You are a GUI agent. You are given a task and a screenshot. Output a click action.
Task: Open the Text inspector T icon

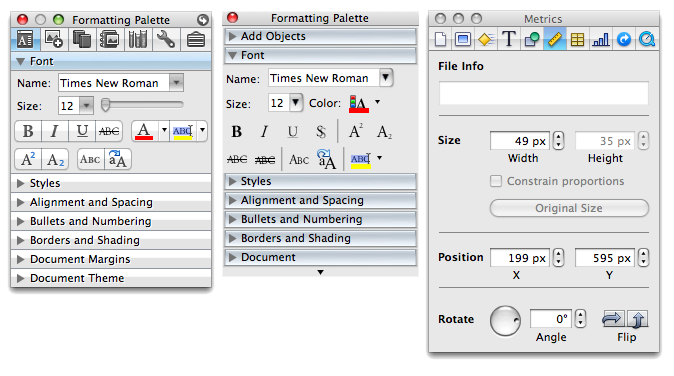[509, 40]
